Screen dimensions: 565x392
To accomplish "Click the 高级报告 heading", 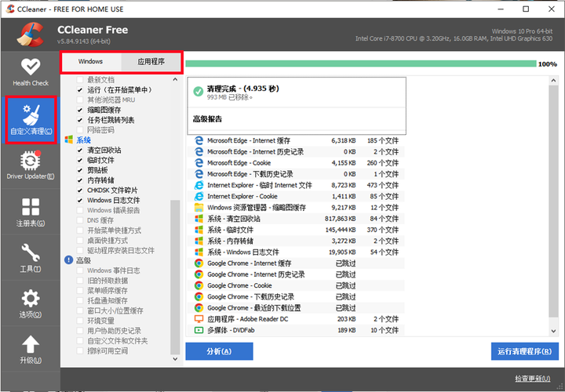I will [x=207, y=119].
